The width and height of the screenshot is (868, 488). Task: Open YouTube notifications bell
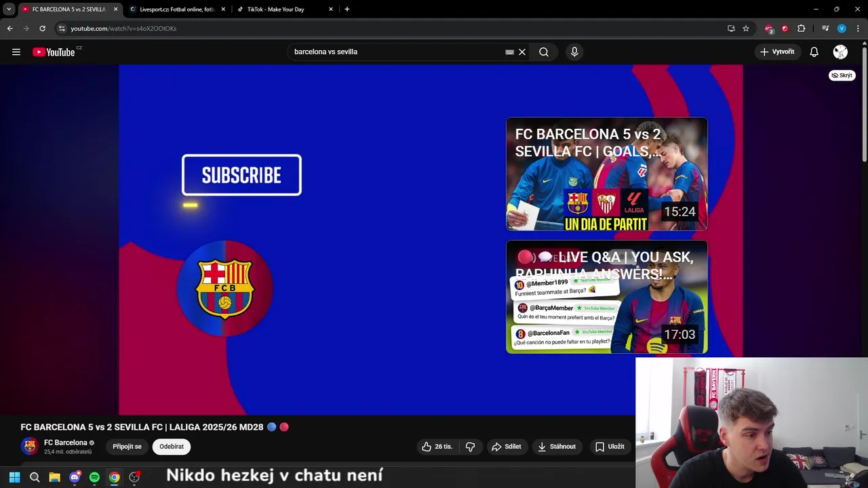pyautogui.click(x=814, y=52)
